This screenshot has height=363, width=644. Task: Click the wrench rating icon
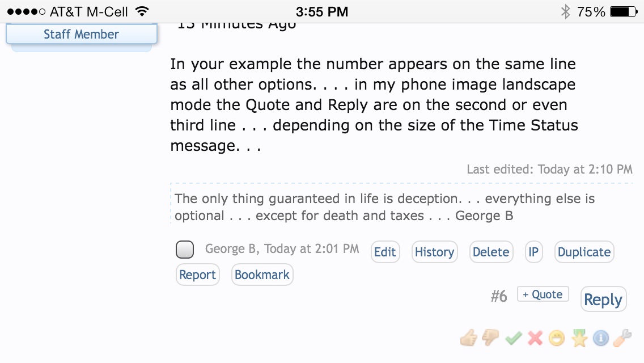[x=622, y=339]
